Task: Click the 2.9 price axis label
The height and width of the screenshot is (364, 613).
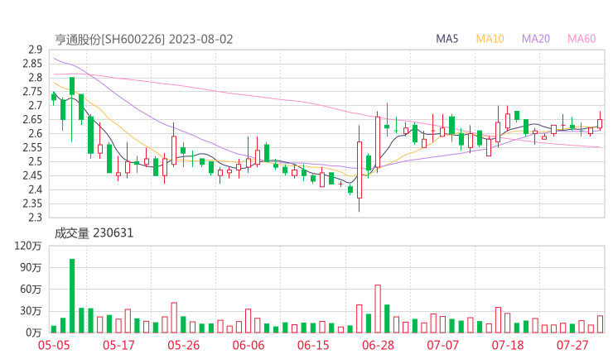Action: (x=35, y=50)
